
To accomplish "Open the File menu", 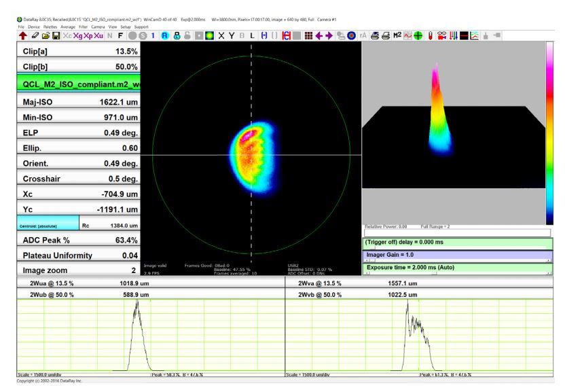I will pyautogui.click(x=21, y=26).
